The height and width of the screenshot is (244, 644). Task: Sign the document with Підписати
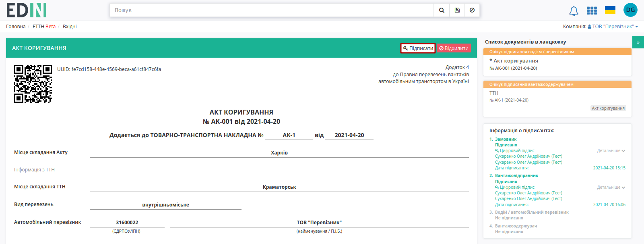pyautogui.click(x=418, y=48)
